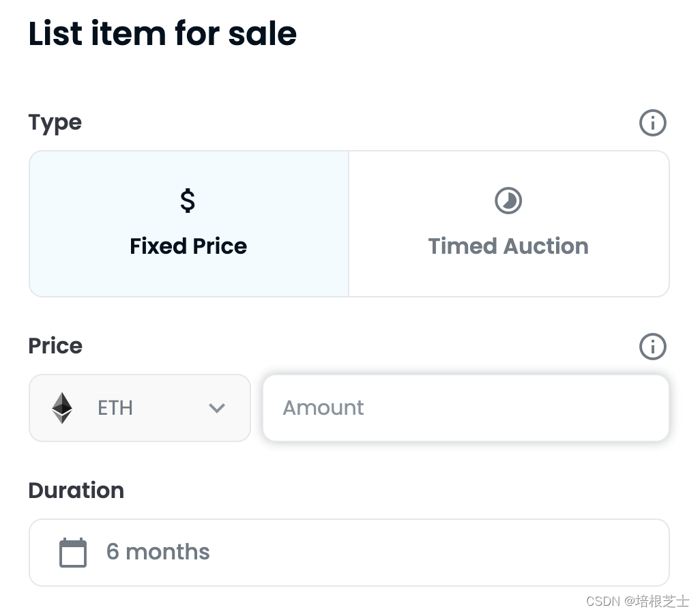Select the Fixed Price sale type
700x614 pixels.
click(189, 224)
